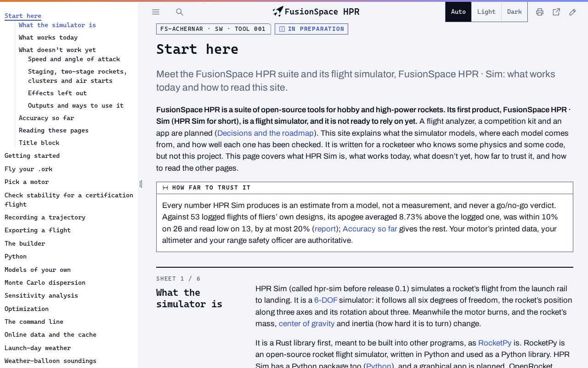
Task: Follow the 'center of gravity' link
Action: [306, 323]
